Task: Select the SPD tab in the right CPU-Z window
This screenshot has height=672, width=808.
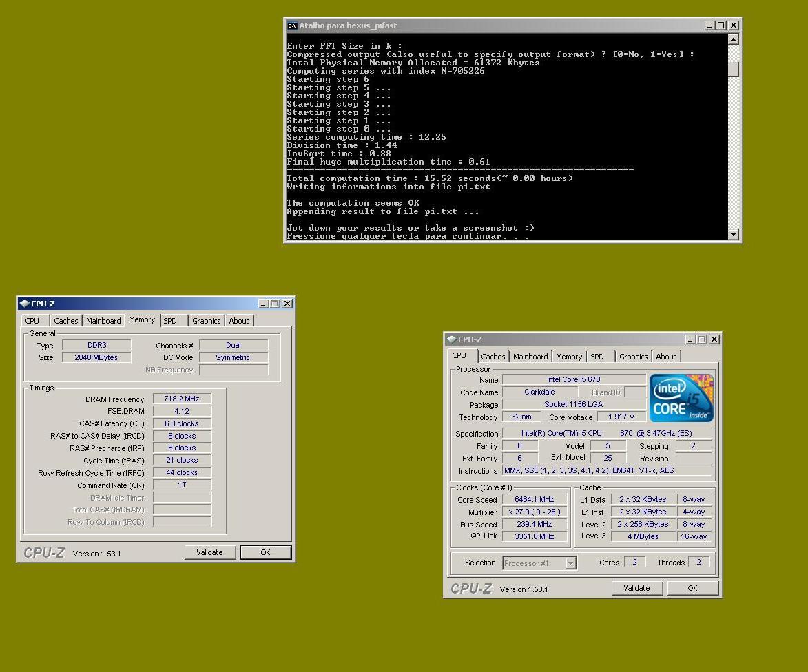Action: pyautogui.click(x=597, y=357)
